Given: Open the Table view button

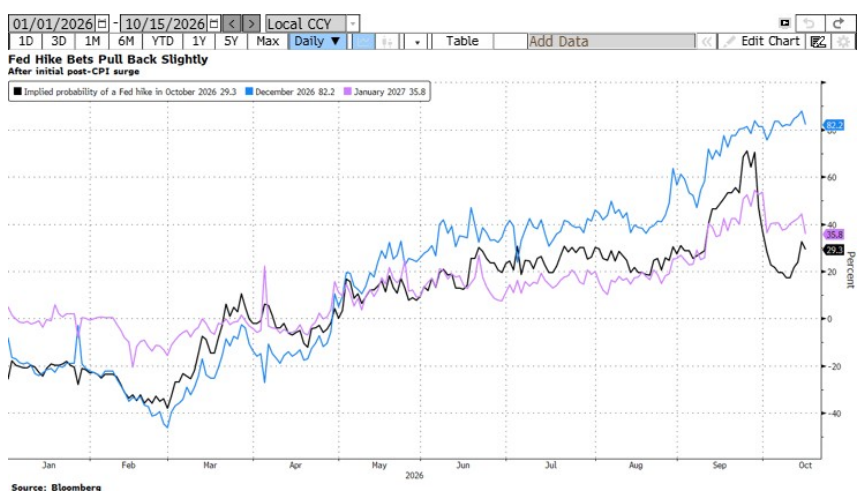Looking at the screenshot, I should click(462, 41).
